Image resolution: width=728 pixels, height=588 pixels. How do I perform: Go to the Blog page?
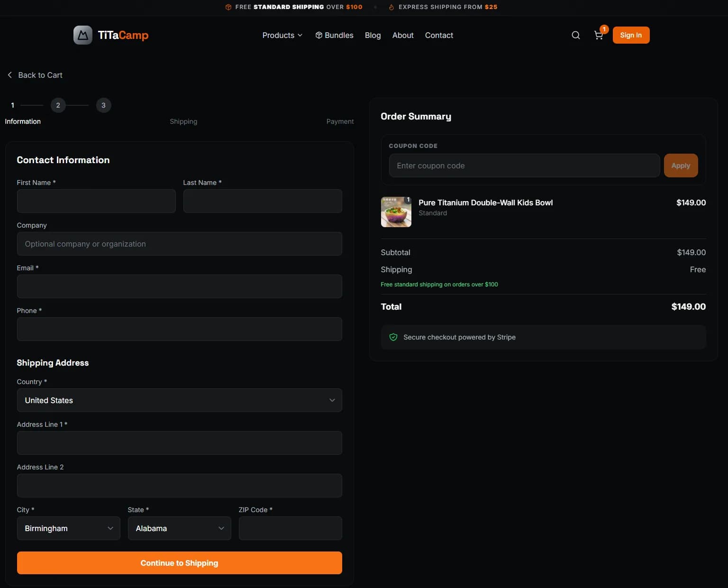[373, 35]
